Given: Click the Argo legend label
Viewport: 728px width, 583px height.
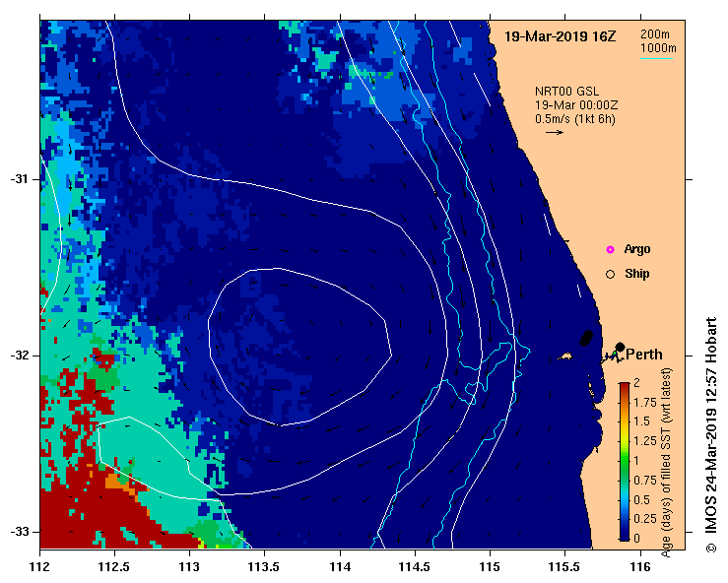Looking at the screenshot, I should [x=637, y=249].
